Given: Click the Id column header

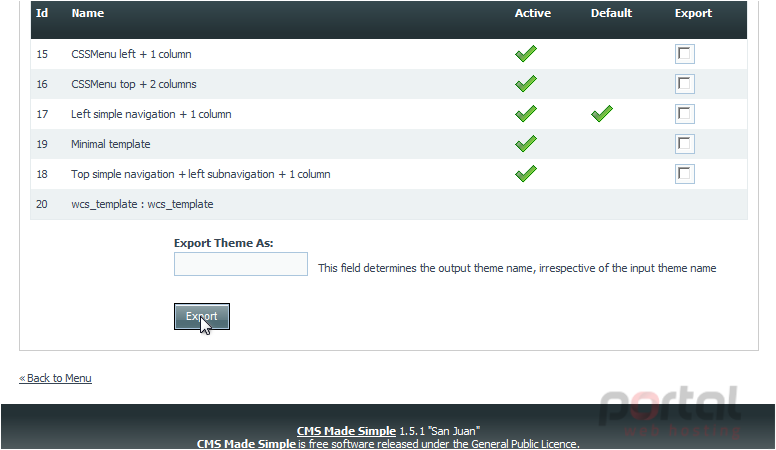Looking at the screenshot, I should click(x=42, y=13).
